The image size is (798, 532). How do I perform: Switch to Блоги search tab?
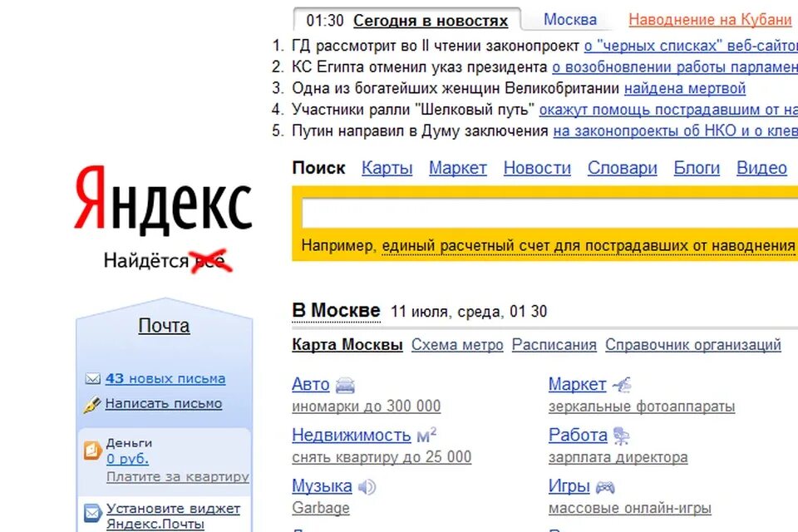[697, 168]
